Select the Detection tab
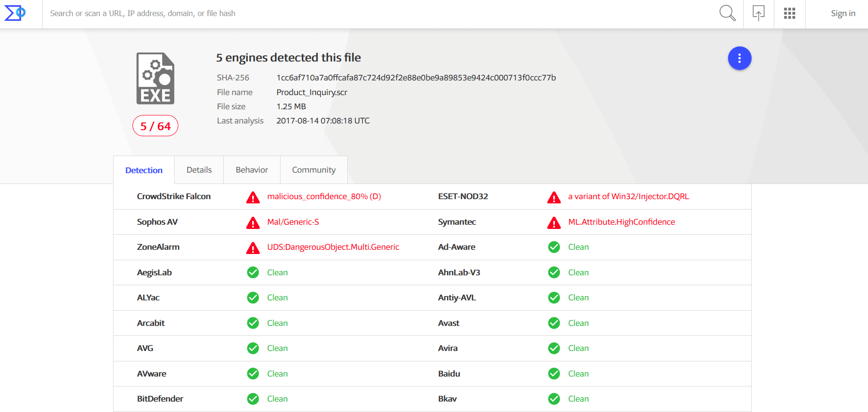This screenshot has width=868, height=412. coord(144,170)
